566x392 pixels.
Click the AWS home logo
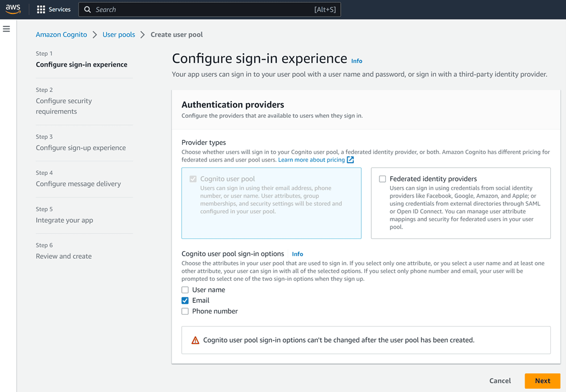[x=12, y=9]
